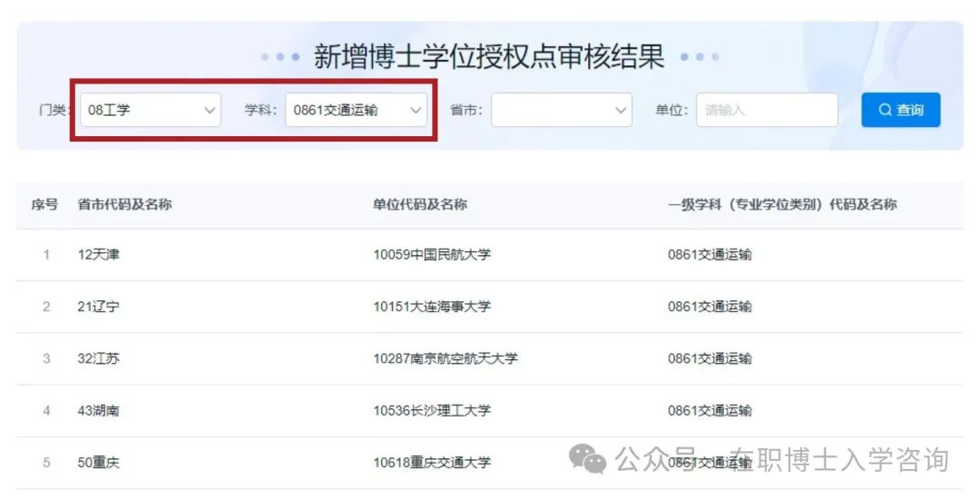
Task: Click the 21辽宁 province cell
Action: [98, 307]
